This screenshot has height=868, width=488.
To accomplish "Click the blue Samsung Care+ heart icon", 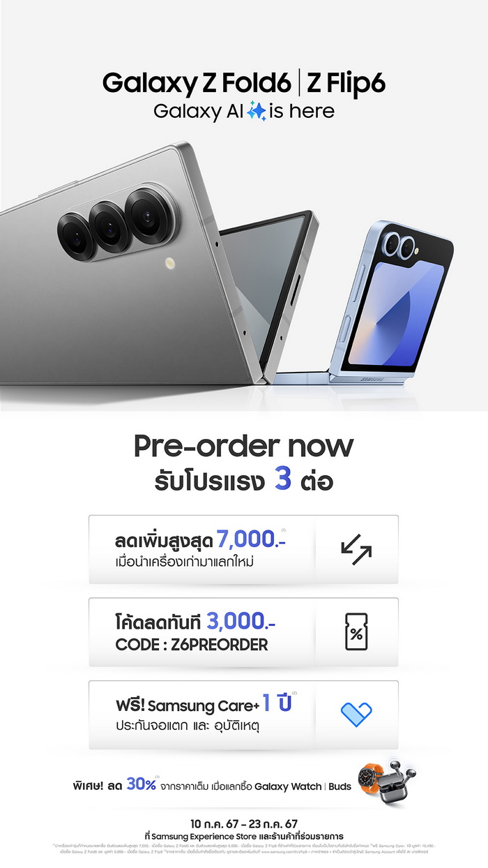I will pyautogui.click(x=356, y=714).
